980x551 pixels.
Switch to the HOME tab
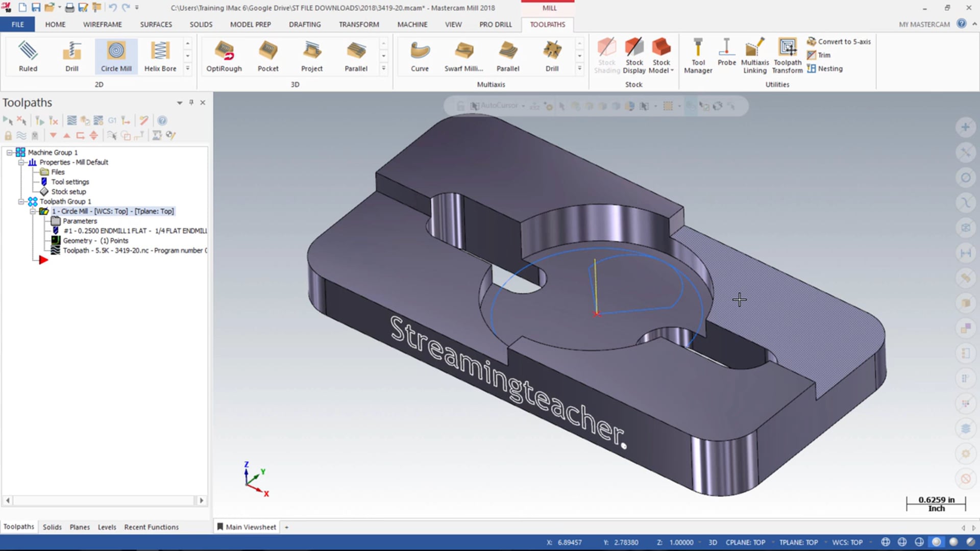[55, 24]
